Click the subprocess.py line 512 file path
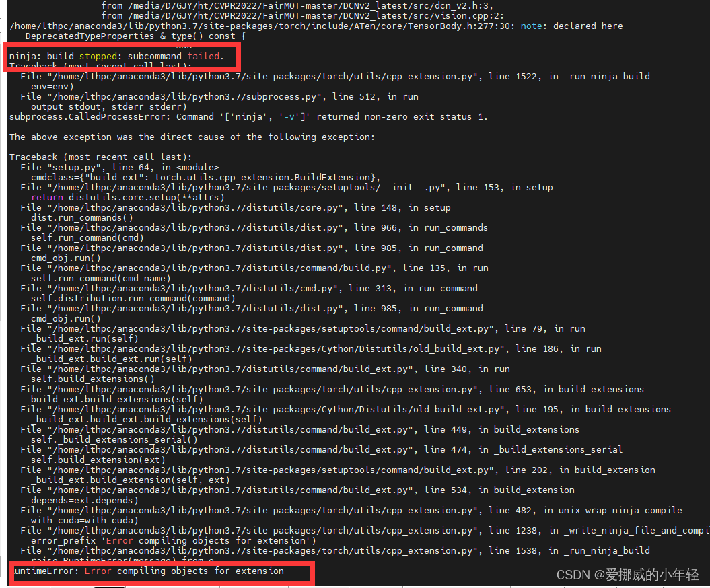The width and height of the screenshot is (710, 588). click(222, 96)
